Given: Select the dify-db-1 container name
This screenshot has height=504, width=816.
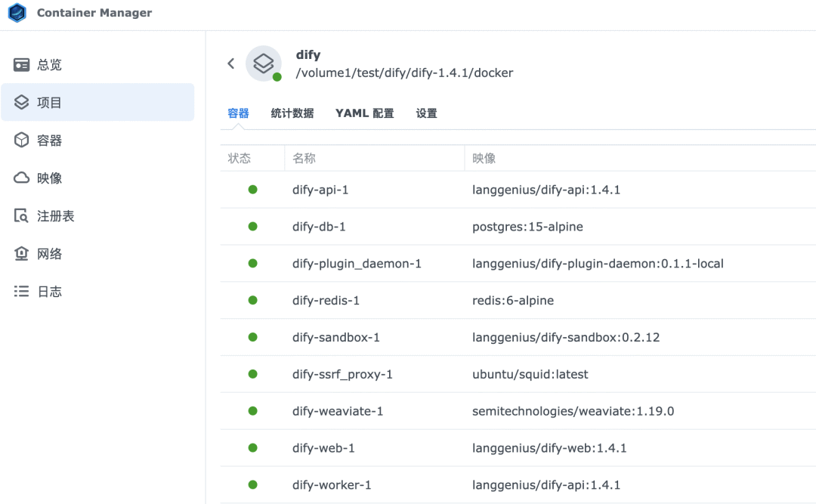Looking at the screenshot, I should coord(319,227).
